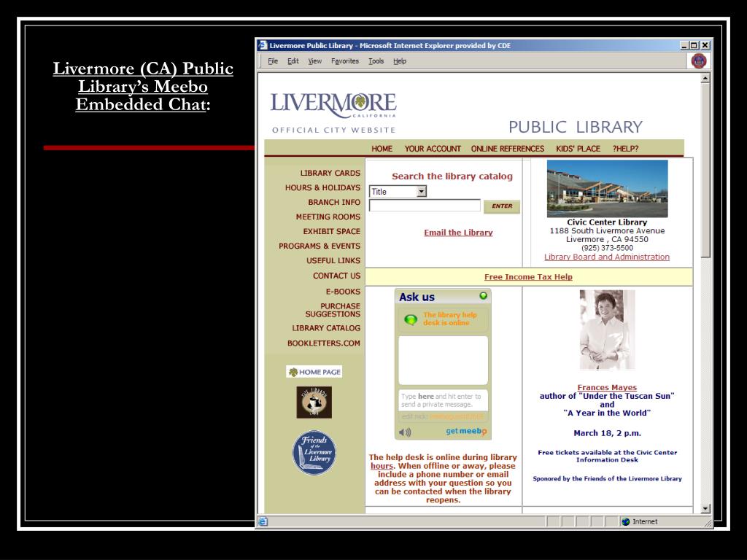Click the Meebo private message input box
This screenshot has width=747, height=560.
[x=443, y=400]
